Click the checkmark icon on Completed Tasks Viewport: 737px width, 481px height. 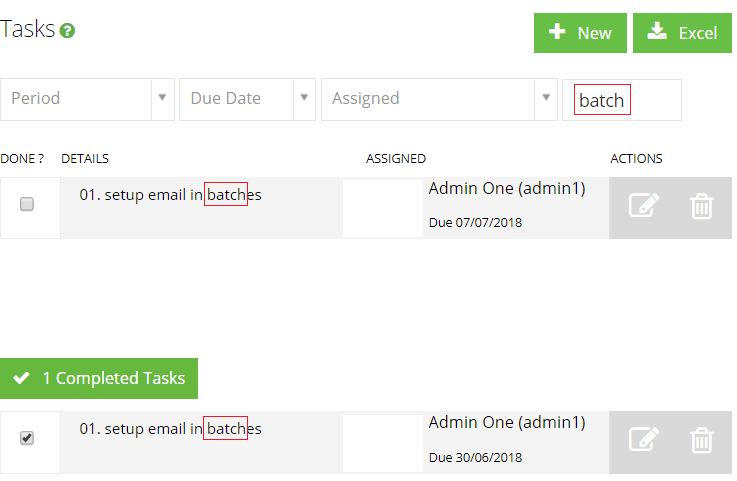(x=22, y=378)
